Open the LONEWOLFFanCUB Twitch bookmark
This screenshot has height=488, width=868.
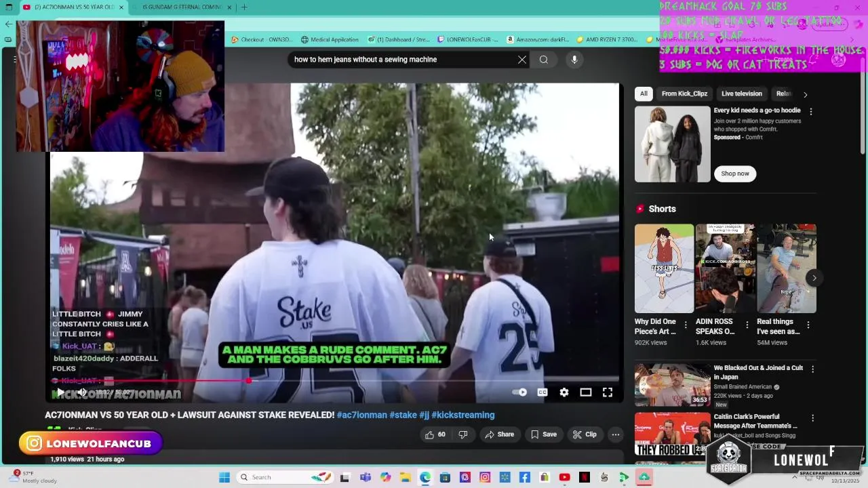pyautogui.click(x=468, y=39)
